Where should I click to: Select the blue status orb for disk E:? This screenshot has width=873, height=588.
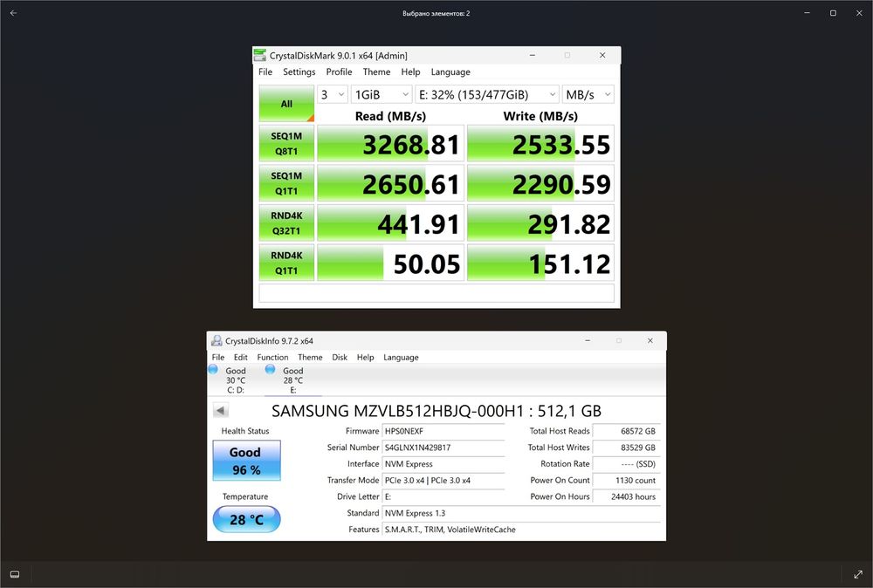(x=270, y=369)
